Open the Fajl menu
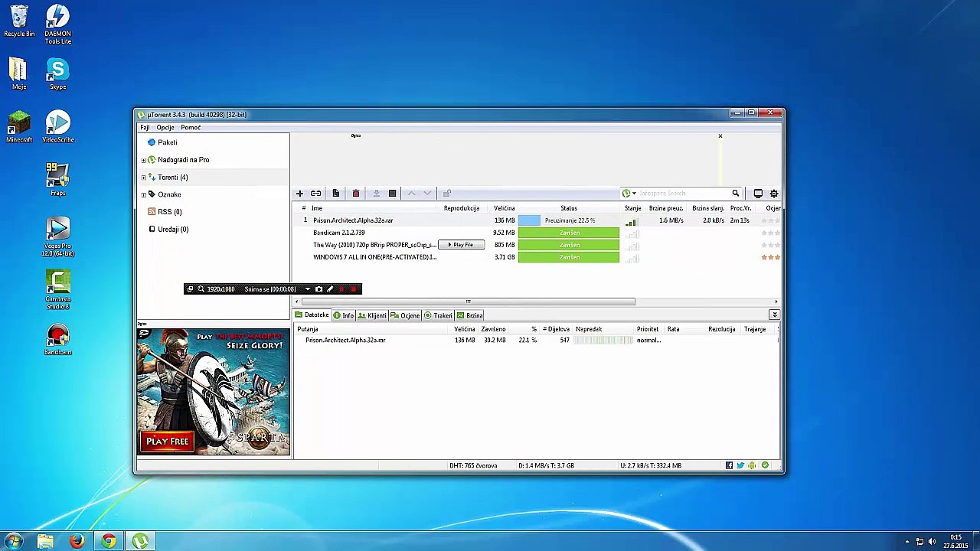The height and width of the screenshot is (551, 980). (x=145, y=128)
